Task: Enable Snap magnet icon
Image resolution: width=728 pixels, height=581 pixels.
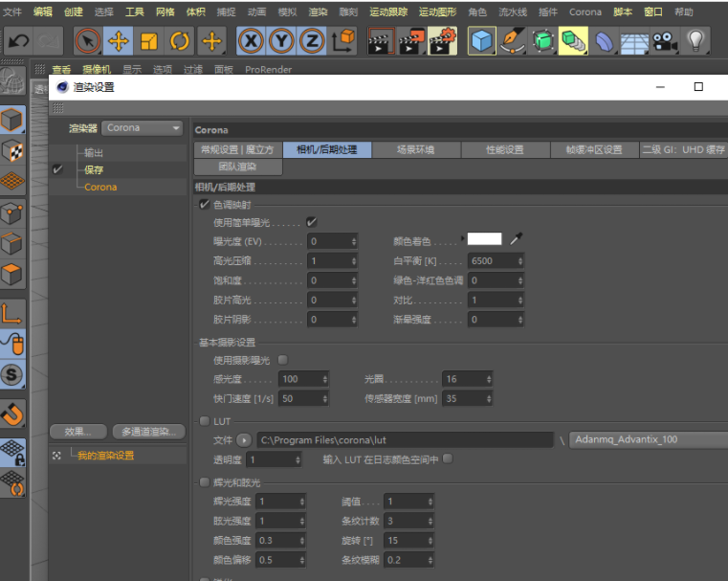Action: 12,413
